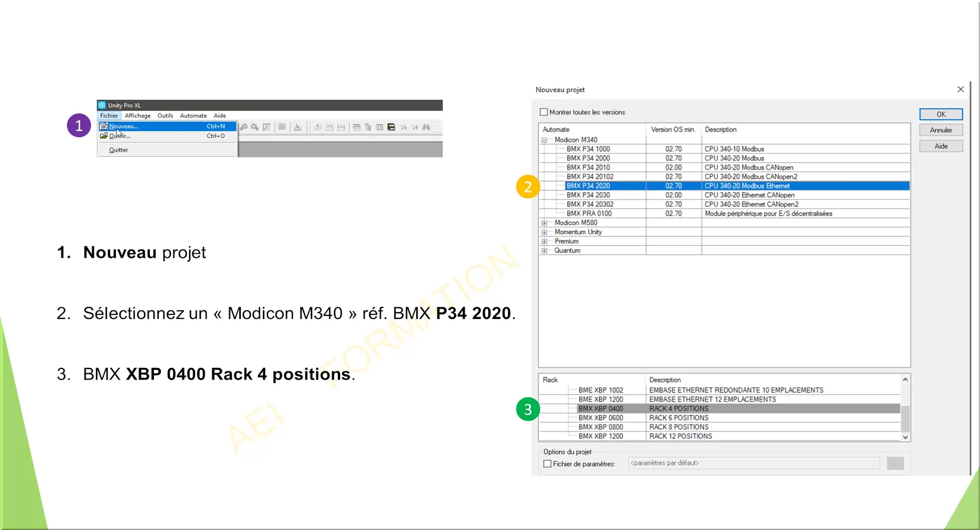Click the Nouveau document icon in Fichier menu
Screen dimensions: 980x530
click(104, 126)
